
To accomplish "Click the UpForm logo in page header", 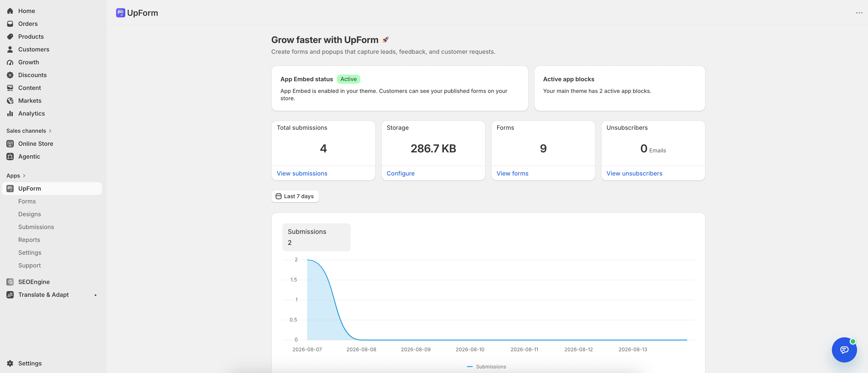I will click(x=121, y=13).
